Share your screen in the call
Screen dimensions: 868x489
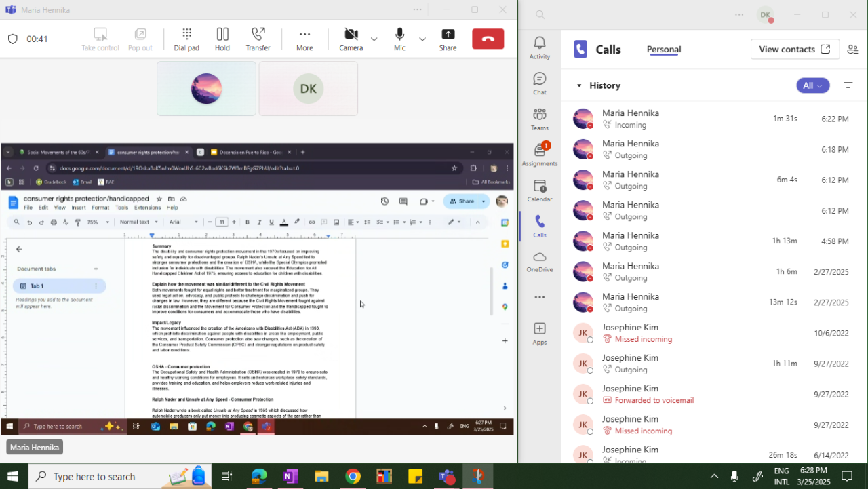(x=448, y=39)
